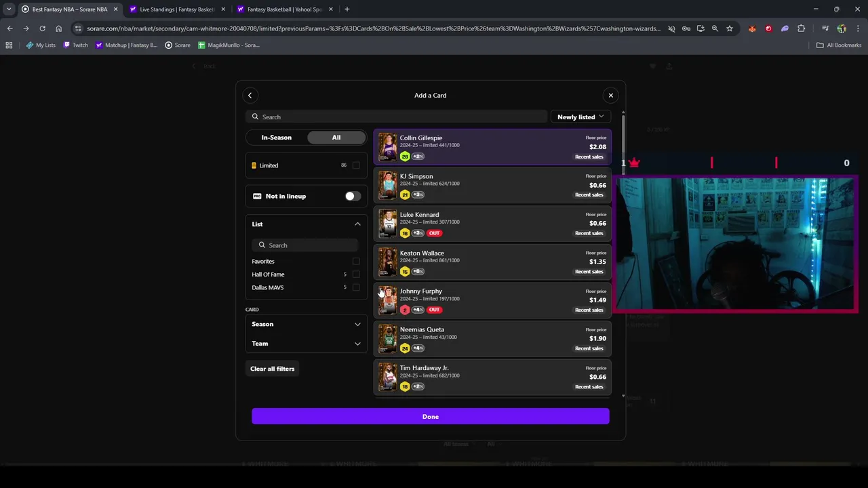Select the Luke Kennard card thumbnail
Viewport: 868px width, 488px height.
(x=387, y=224)
